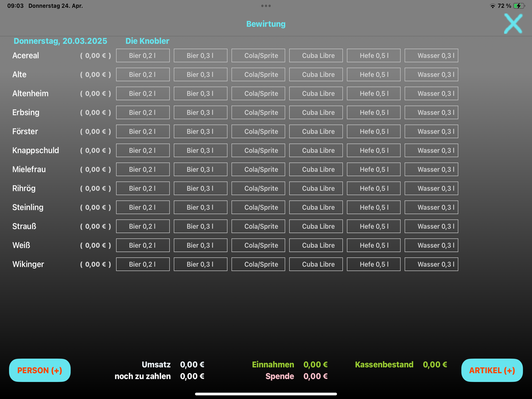The width and height of the screenshot is (532, 399).
Task: Book Bier 0,3 l for Knappschuld
Action: 200,150
